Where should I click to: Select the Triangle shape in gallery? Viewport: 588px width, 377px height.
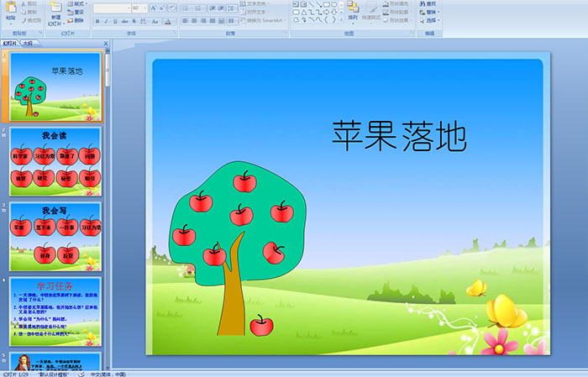(x=303, y=13)
